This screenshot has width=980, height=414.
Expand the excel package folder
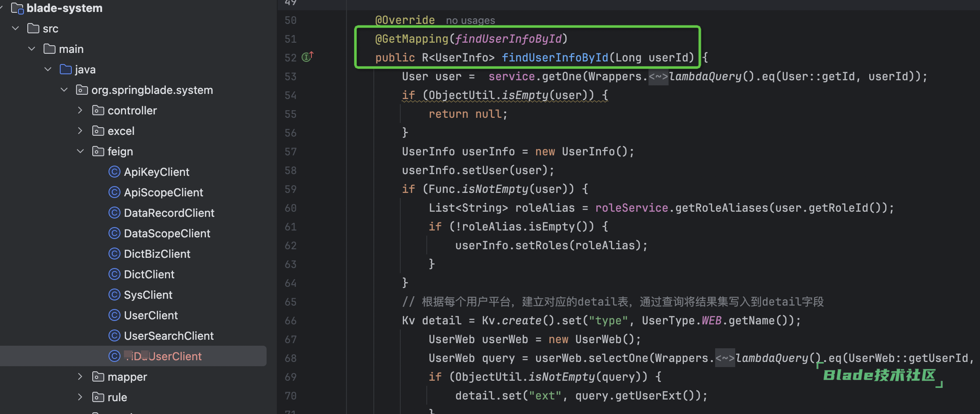pos(80,131)
